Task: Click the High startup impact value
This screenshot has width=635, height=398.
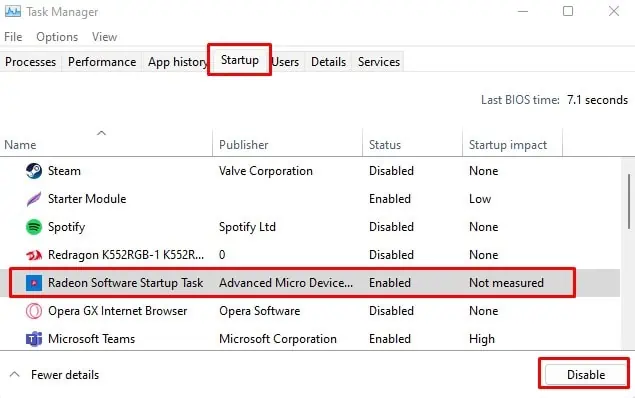Action: click(482, 339)
